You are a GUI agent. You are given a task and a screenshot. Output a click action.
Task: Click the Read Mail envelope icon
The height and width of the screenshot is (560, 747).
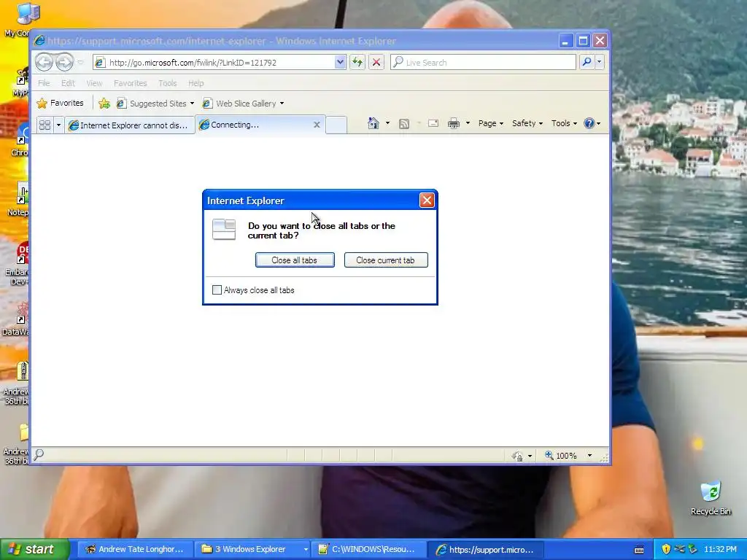click(433, 123)
